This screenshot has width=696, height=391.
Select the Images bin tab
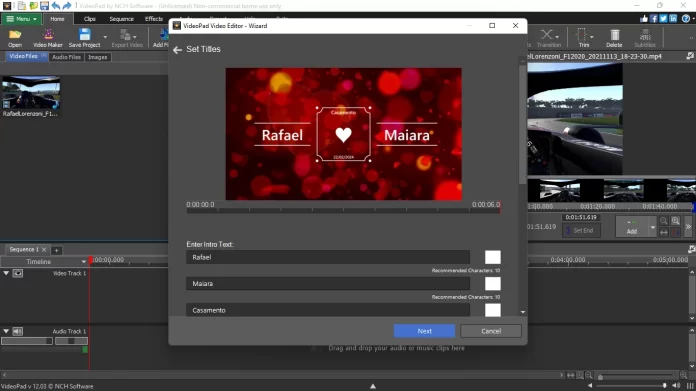(98, 57)
